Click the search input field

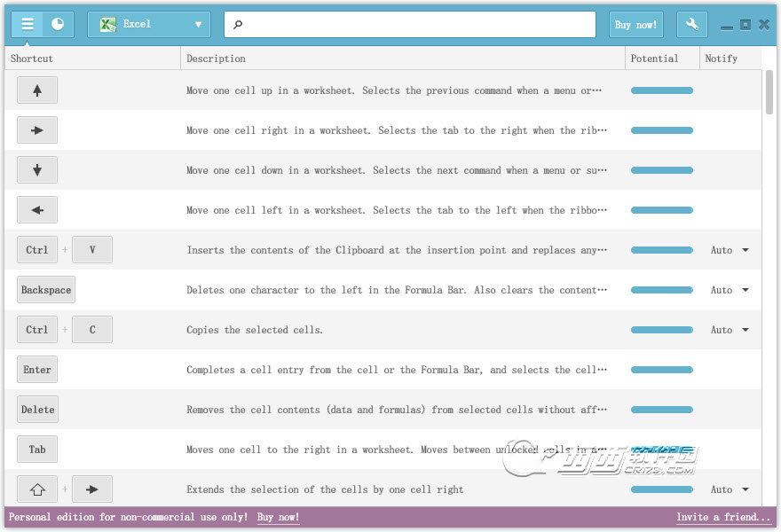tap(410, 24)
